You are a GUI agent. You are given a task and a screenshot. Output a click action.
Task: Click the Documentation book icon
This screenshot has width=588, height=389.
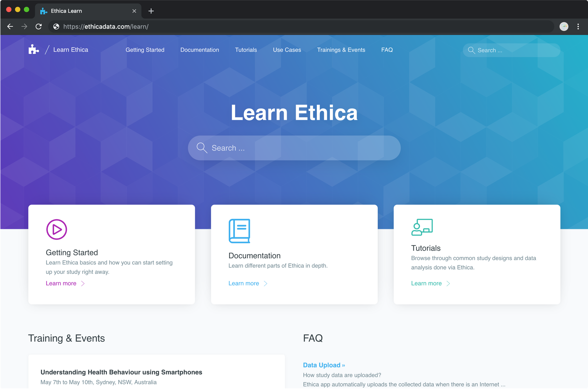pos(239,231)
